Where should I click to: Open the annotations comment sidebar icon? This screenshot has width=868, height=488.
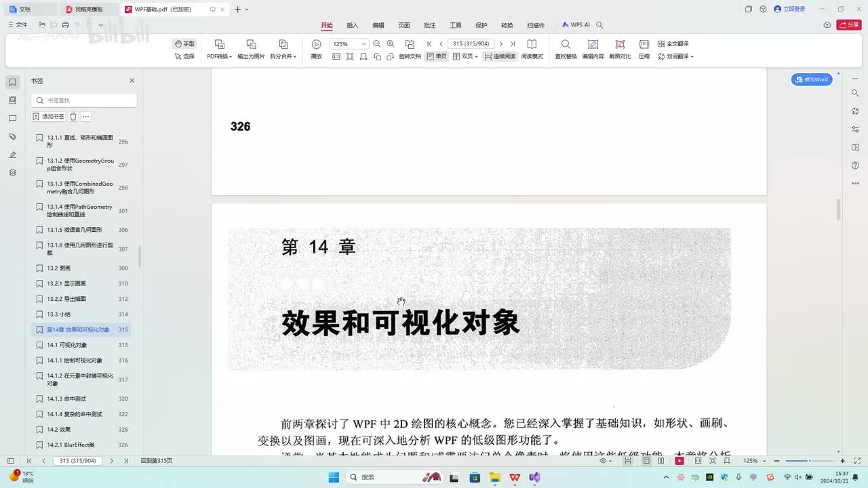[12, 119]
